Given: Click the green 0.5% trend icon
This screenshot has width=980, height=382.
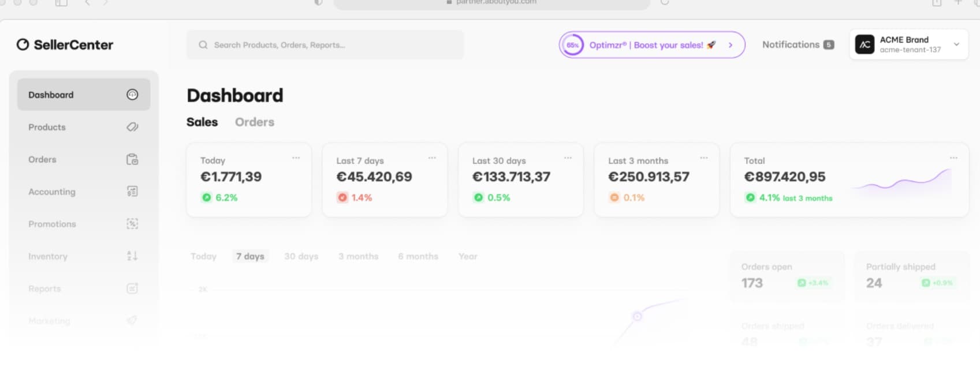Looking at the screenshot, I should 478,197.
